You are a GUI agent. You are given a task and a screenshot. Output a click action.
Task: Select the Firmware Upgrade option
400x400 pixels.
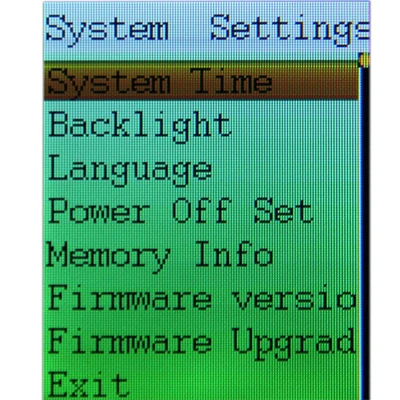(x=202, y=341)
